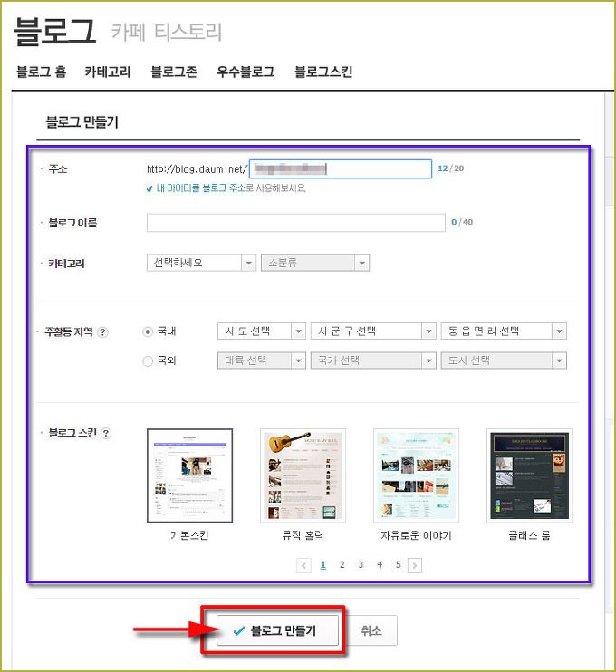
Task: Click the 0/40 character counter
Action: coord(462,222)
